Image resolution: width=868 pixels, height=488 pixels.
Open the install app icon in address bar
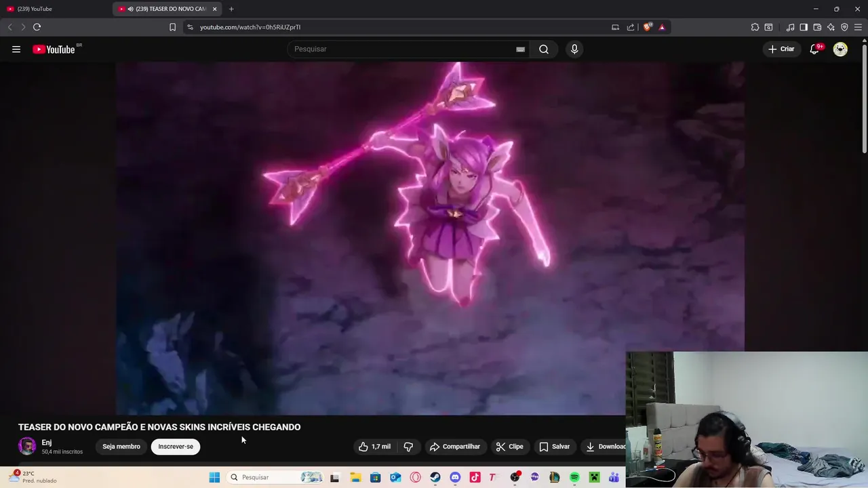615,27
